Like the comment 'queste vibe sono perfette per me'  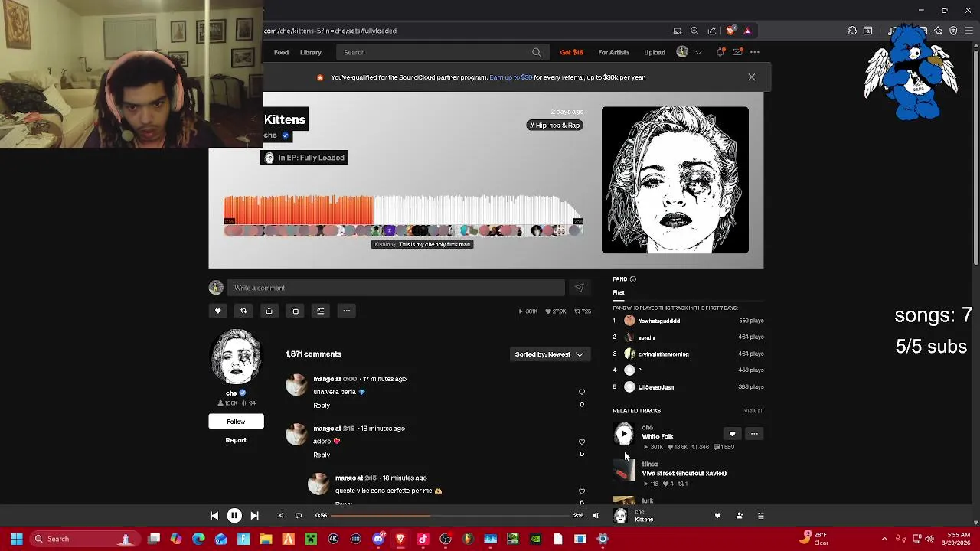(582, 491)
